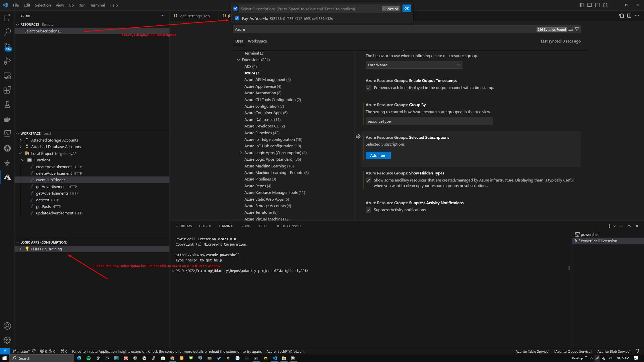Screen dimensions: 644x362
Task: Click Azure: BachPT@fpt.com account in status bar
Action: [x=285, y=351]
